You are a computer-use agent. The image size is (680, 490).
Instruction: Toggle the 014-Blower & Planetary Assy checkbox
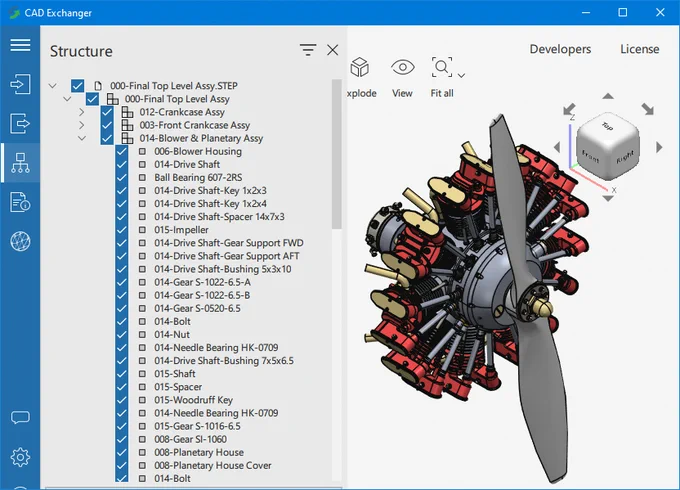pyautogui.click(x=107, y=138)
